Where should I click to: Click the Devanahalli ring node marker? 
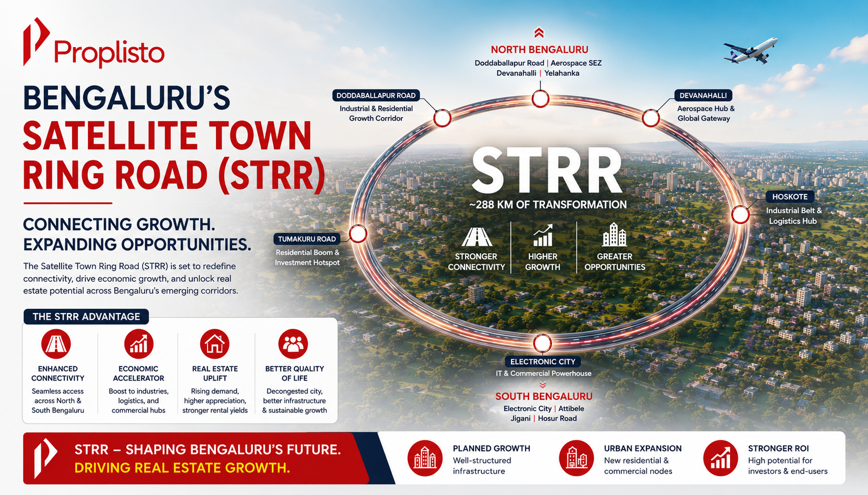[651, 118]
